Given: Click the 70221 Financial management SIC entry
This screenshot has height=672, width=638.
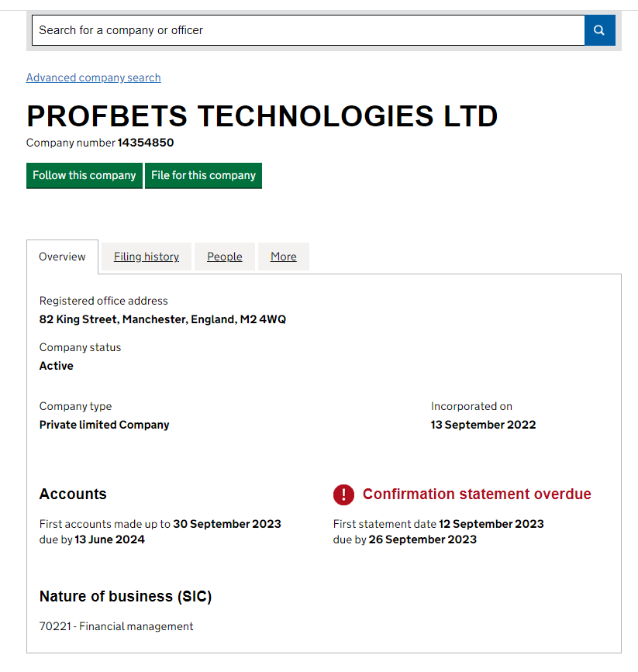Looking at the screenshot, I should pyautogui.click(x=116, y=626).
